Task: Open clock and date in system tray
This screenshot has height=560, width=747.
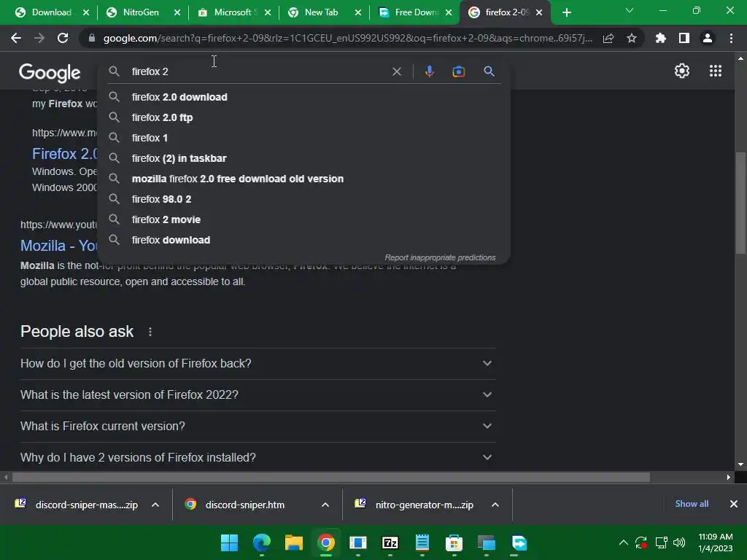Action: [x=715, y=542]
